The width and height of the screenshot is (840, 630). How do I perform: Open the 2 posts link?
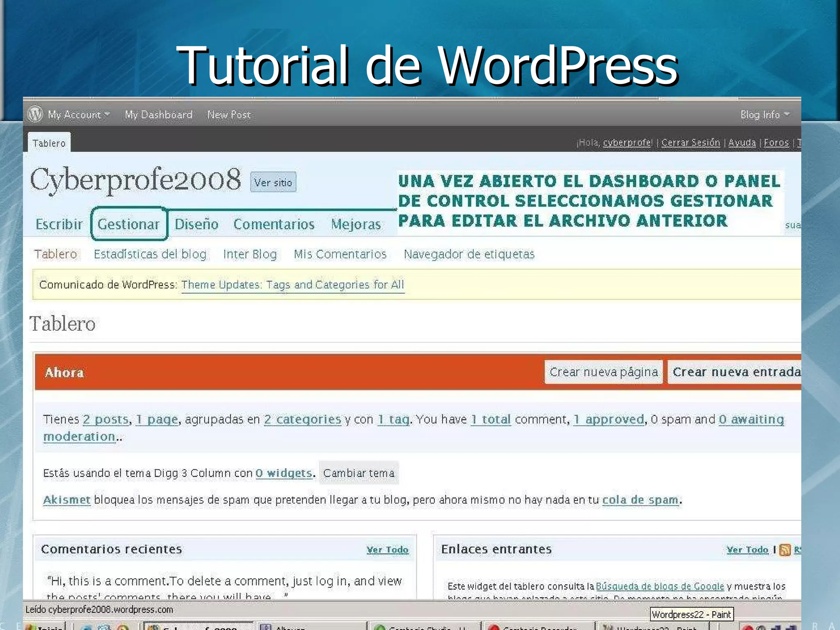click(x=106, y=420)
